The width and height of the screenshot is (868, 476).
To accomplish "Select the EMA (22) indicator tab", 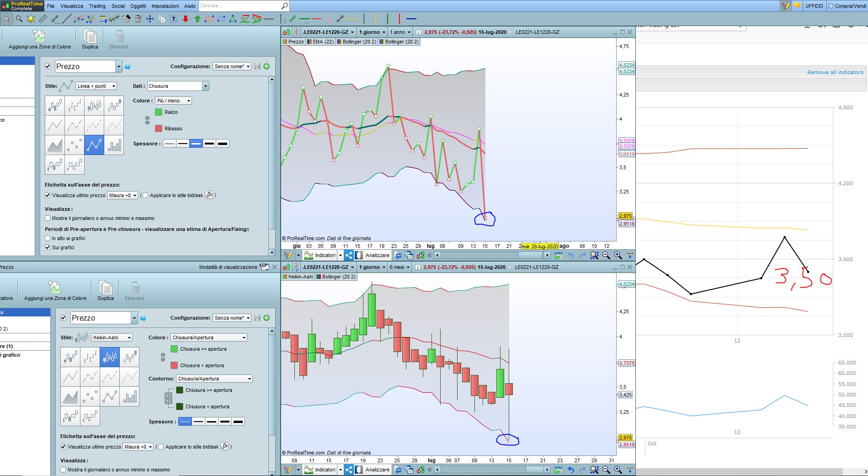I will pos(320,42).
